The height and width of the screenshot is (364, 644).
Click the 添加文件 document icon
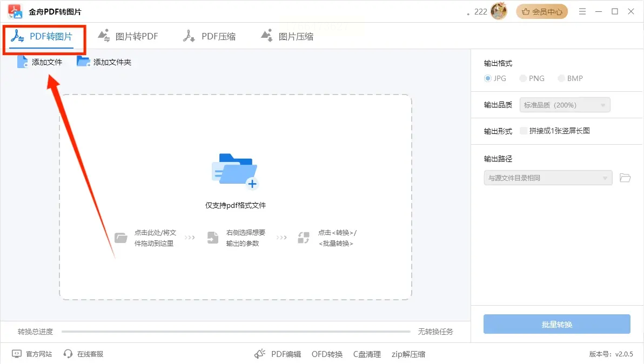coord(23,62)
